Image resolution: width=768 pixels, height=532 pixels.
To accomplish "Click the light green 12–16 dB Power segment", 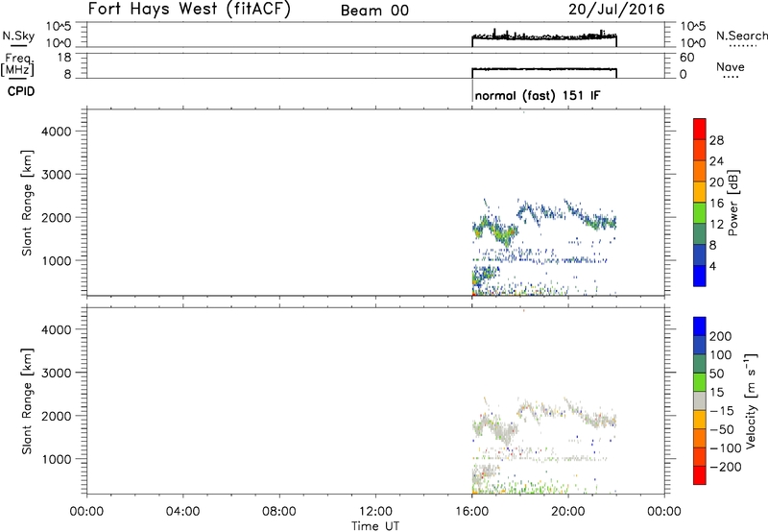I will coord(700,212).
